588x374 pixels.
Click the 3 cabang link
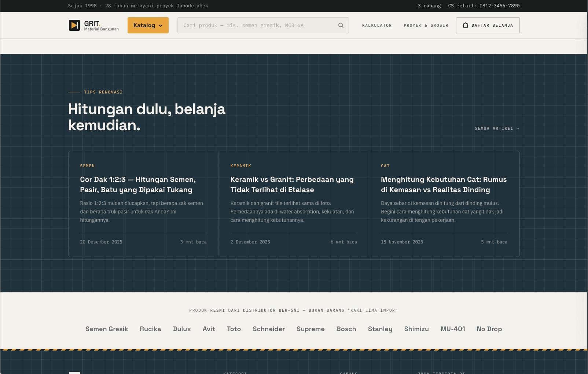tap(429, 6)
